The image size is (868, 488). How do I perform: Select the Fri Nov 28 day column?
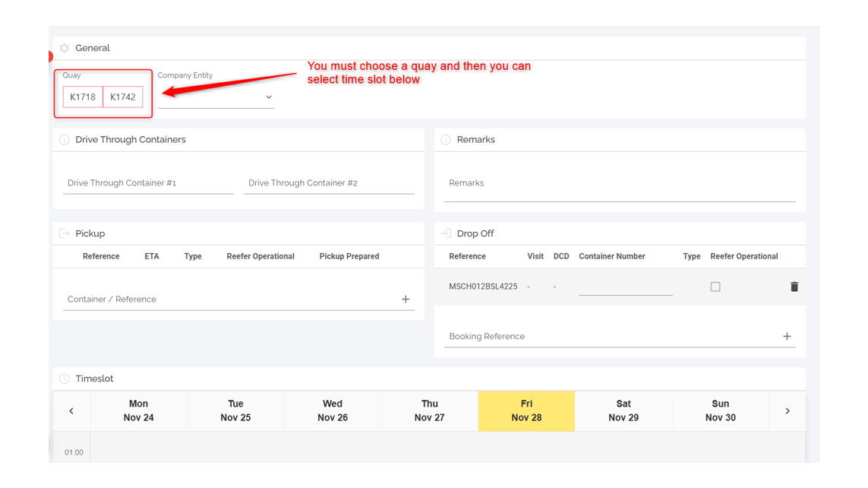[526, 411]
